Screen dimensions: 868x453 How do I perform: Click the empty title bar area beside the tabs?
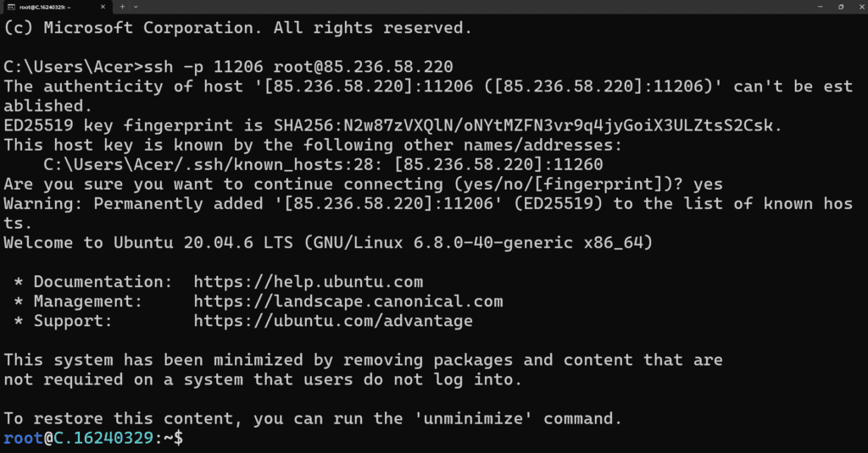point(476,7)
